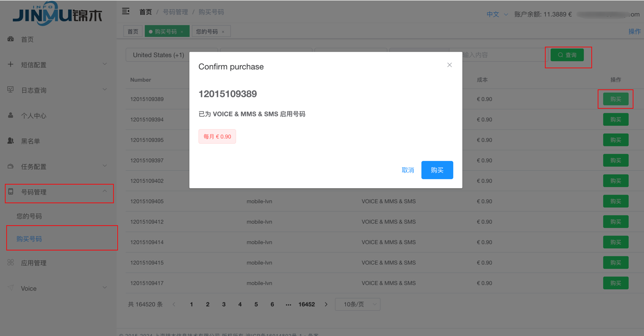This screenshot has width=644, height=336.
Task: Click 购买 for number 12015109394
Action: 616,120
